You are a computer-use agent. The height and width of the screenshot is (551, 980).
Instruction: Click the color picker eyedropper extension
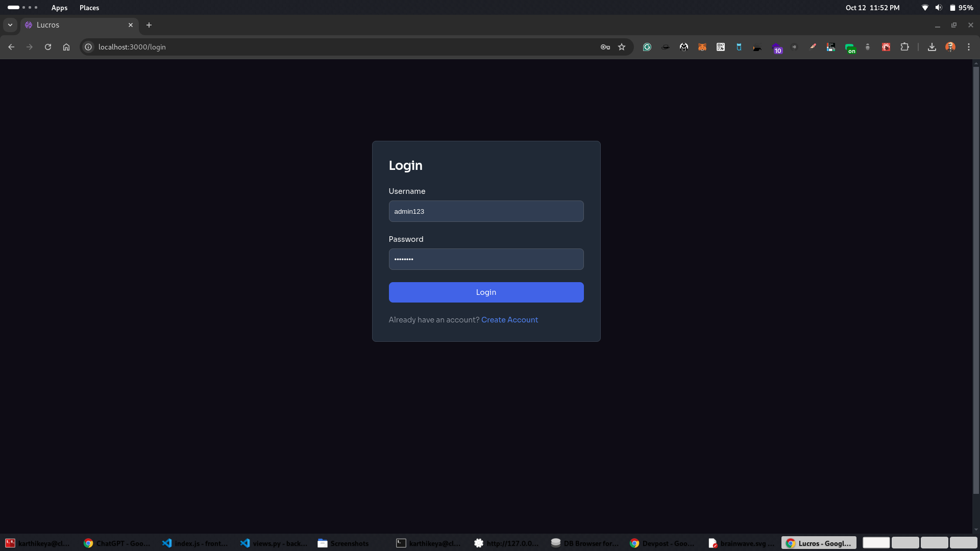pyautogui.click(x=813, y=47)
